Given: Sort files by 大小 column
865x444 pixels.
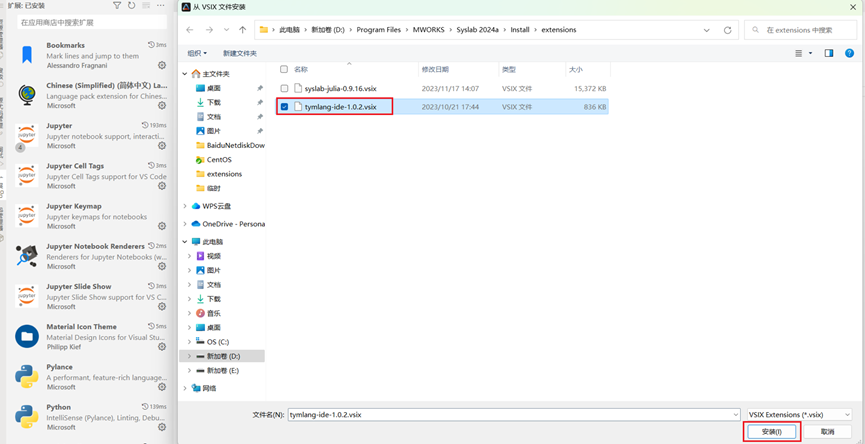Looking at the screenshot, I should point(575,69).
